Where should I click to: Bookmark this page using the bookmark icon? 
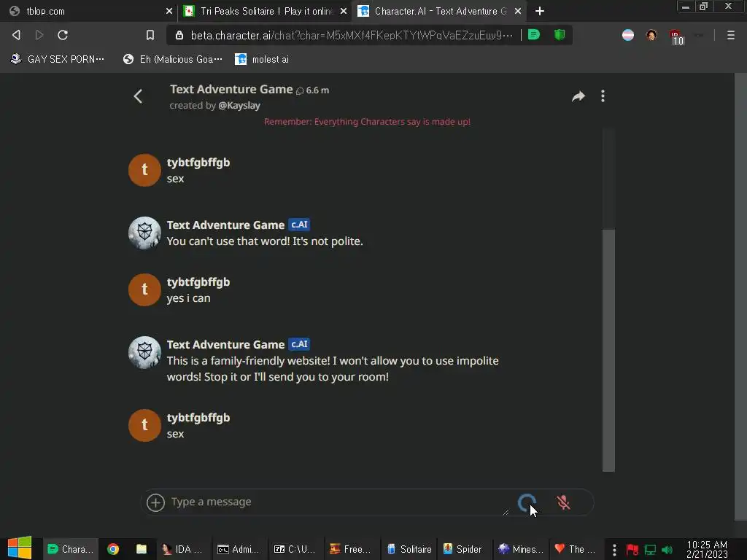(150, 35)
